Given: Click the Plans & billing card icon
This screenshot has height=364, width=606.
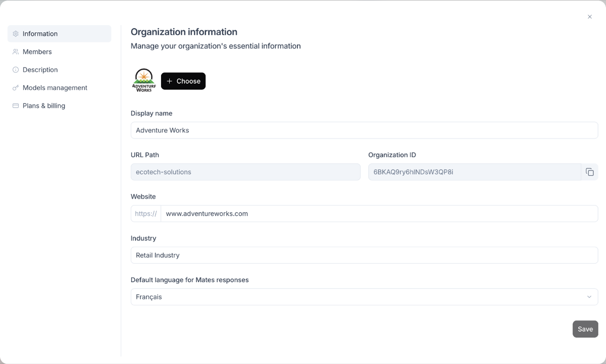Looking at the screenshot, I should (x=16, y=106).
